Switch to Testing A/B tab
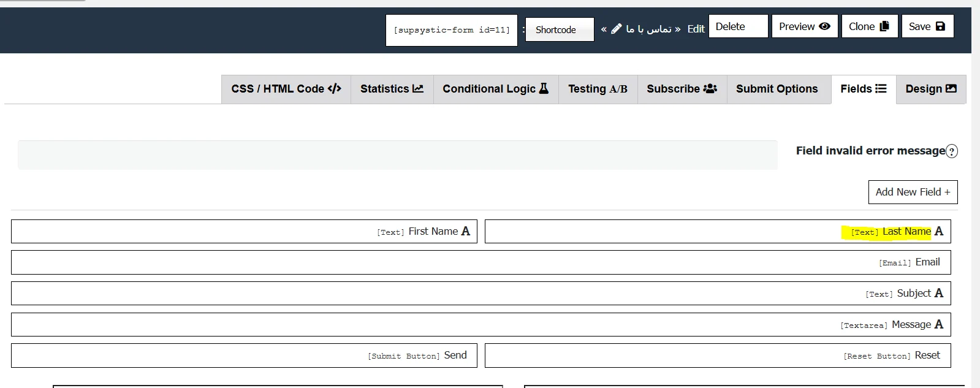Image resolution: width=980 pixels, height=388 pixels. point(598,89)
